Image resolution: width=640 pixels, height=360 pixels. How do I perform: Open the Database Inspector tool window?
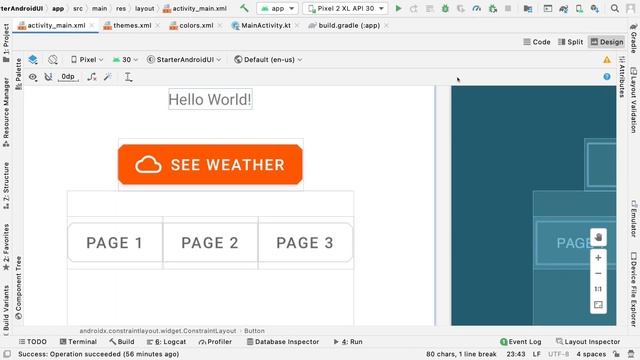[283, 342]
